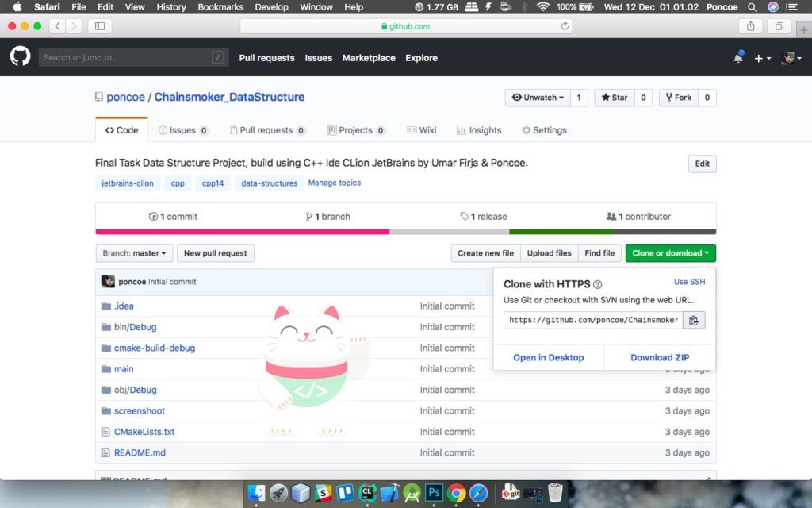This screenshot has height=508, width=812.
Task: Open Google Chrome from the dock
Action: click(x=456, y=493)
